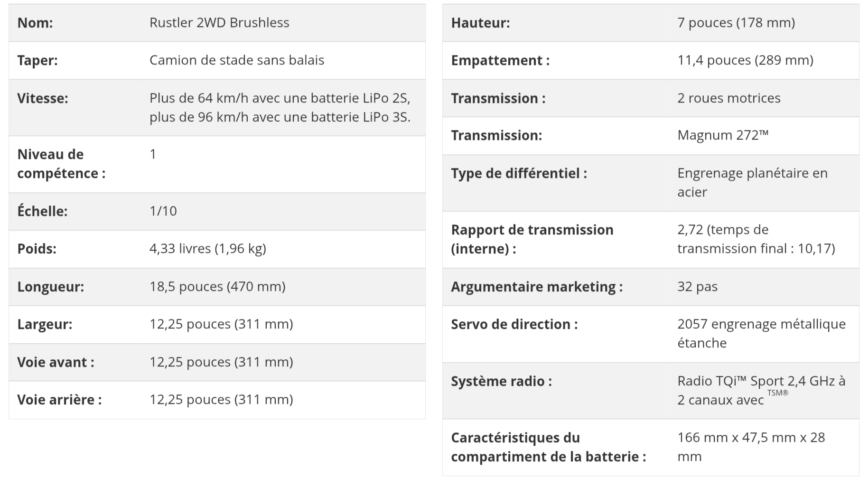Select the Voie avant : label
868x487 pixels.
(56, 362)
